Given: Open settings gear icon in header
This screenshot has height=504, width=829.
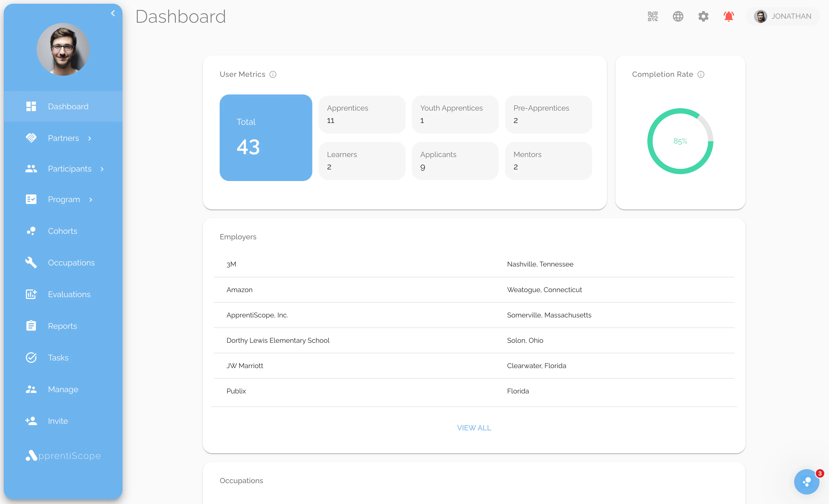Looking at the screenshot, I should pos(703,16).
